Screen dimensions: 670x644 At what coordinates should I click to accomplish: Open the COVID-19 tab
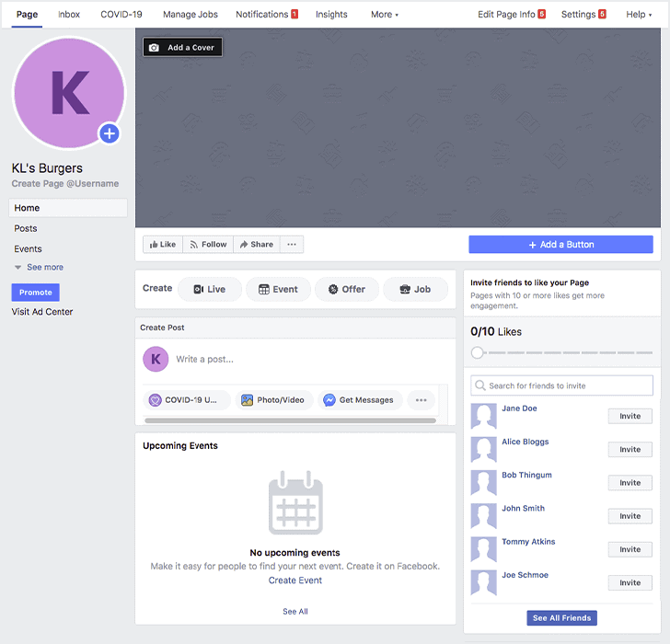121,15
